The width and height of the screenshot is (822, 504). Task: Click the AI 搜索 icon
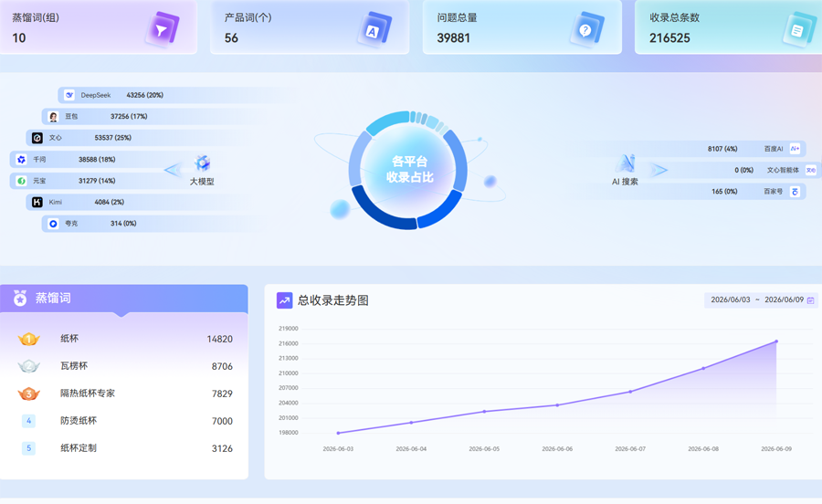[625, 163]
